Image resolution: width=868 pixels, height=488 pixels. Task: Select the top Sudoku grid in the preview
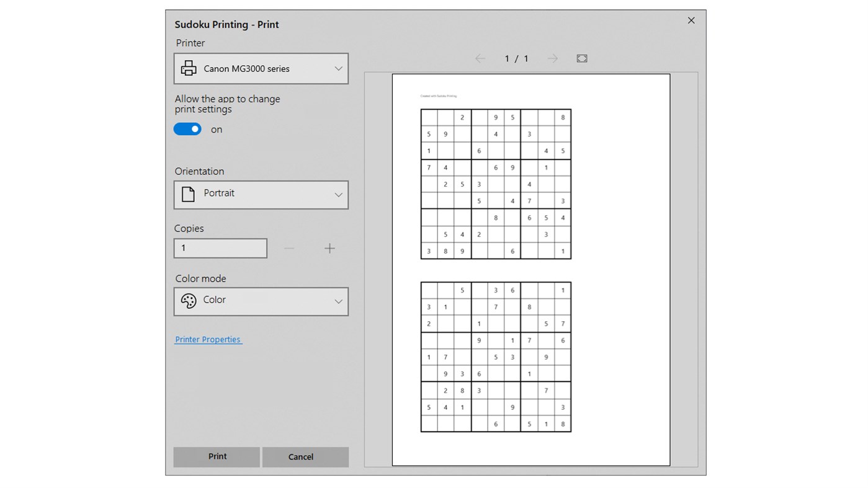(x=495, y=184)
